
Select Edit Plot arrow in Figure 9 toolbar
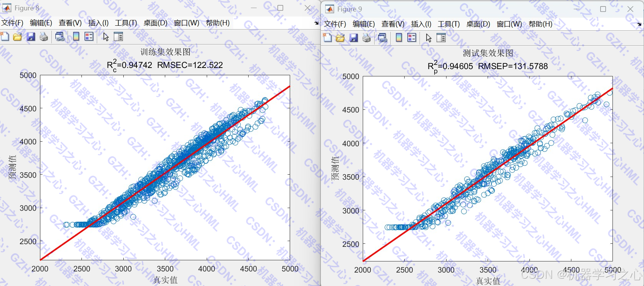[x=428, y=38]
